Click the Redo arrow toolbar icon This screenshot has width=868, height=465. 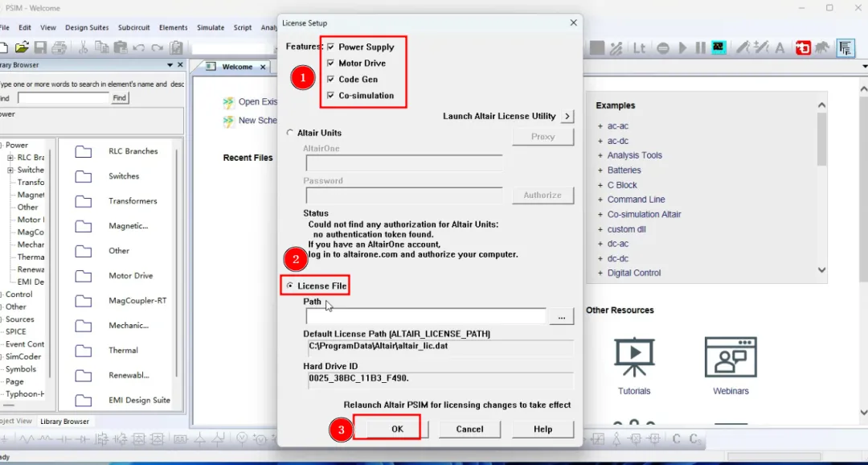[158, 48]
